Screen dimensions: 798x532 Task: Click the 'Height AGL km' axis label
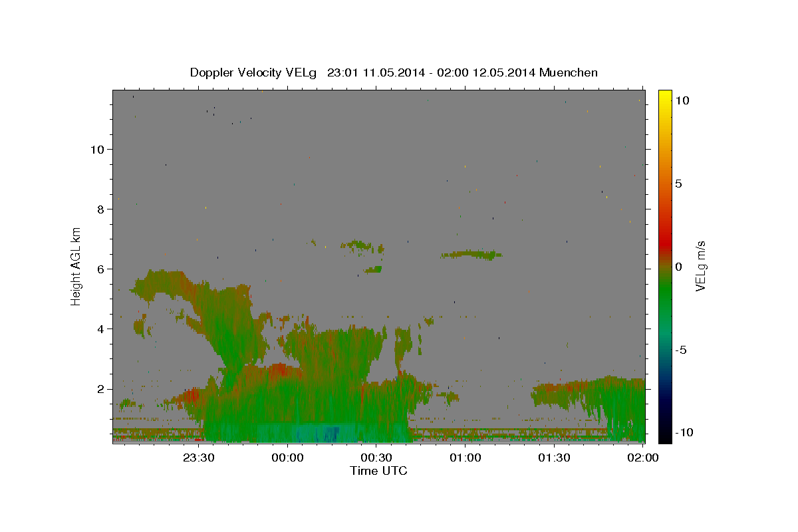76,266
